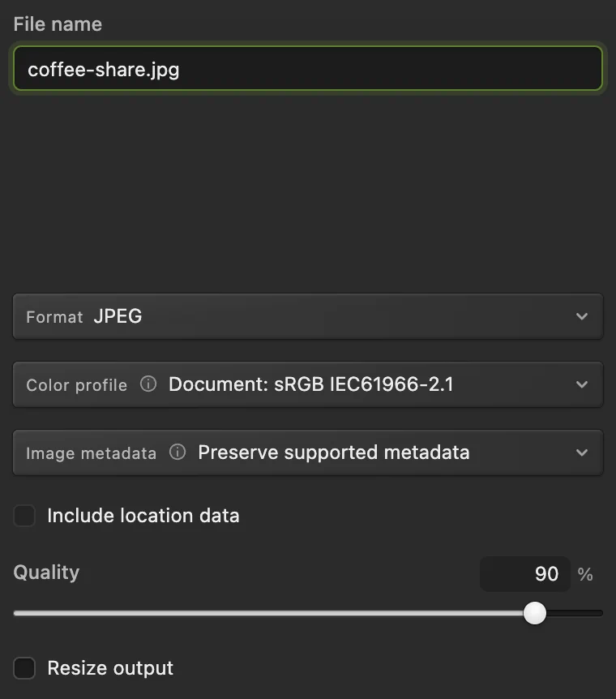Click the "Quality" label
Image resolution: width=616 pixels, height=699 pixels.
click(46, 572)
